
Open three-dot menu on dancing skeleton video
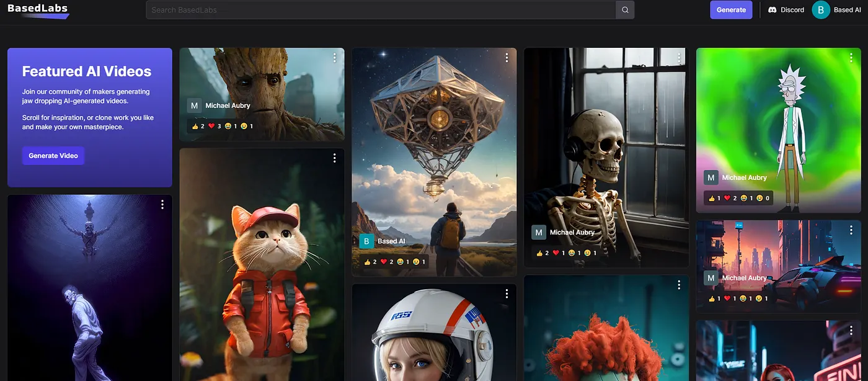pos(162,204)
